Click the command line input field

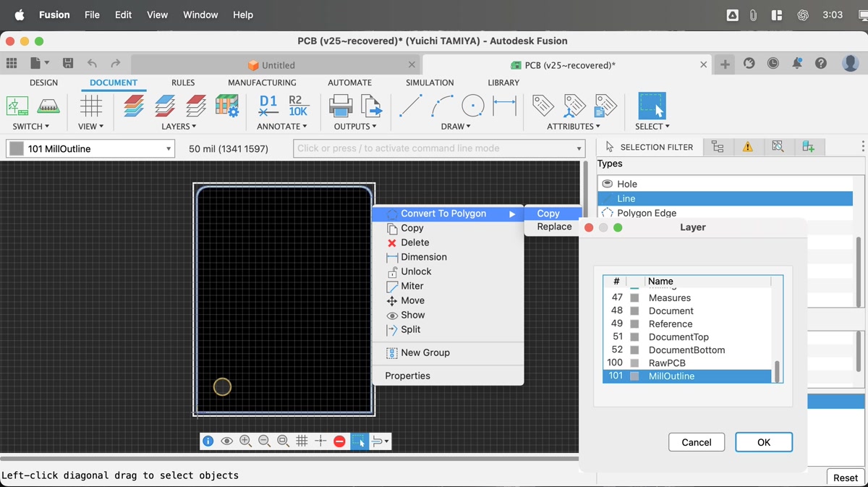(x=439, y=148)
